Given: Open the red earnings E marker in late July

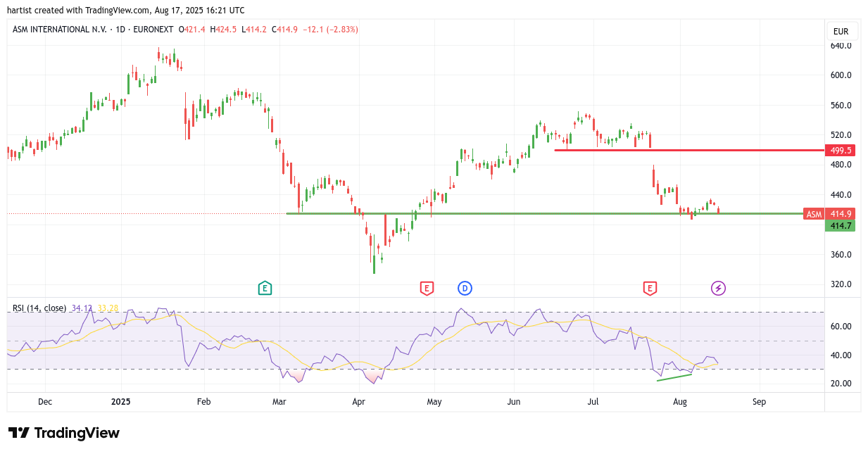Looking at the screenshot, I should coord(650,288).
